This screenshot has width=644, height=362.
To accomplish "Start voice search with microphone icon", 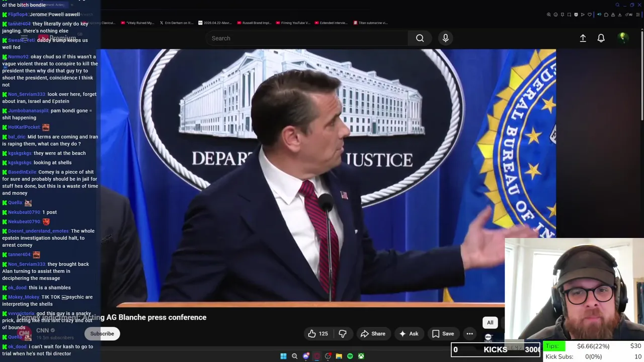I will [445, 38].
